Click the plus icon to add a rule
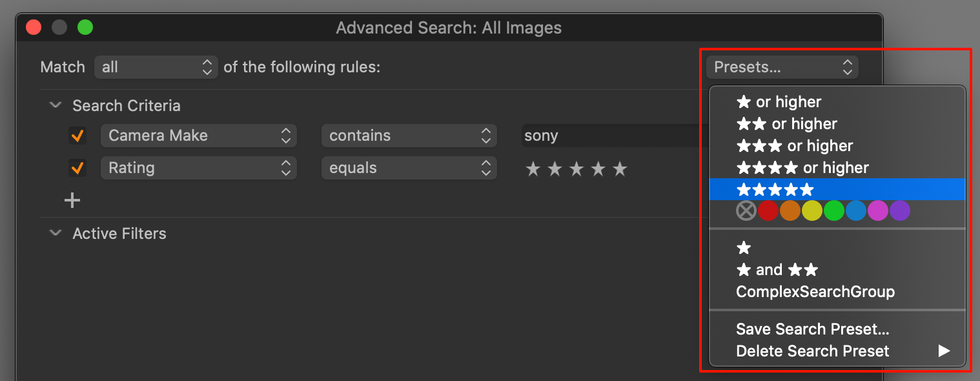This screenshot has width=980, height=381. [72, 201]
